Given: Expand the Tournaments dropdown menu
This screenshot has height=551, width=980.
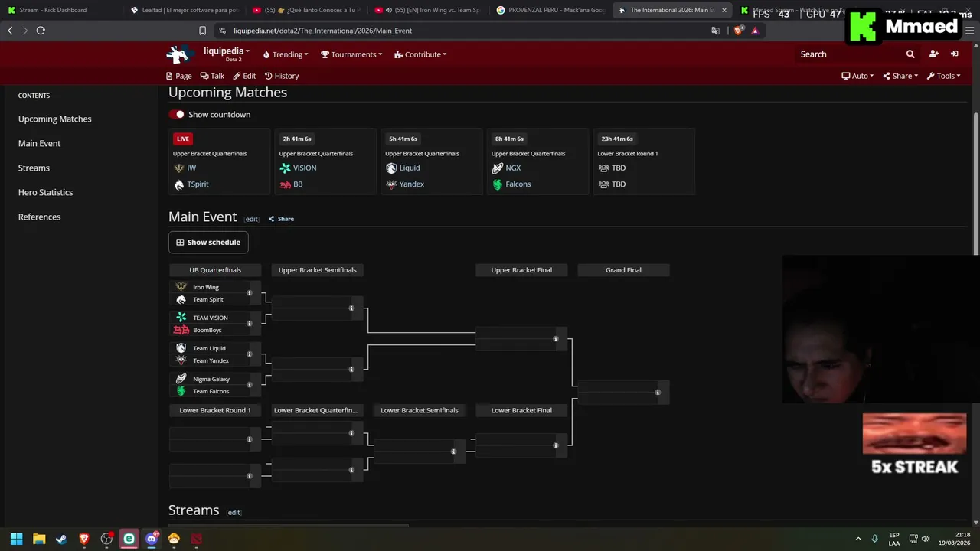Looking at the screenshot, I should pos(352,54).
